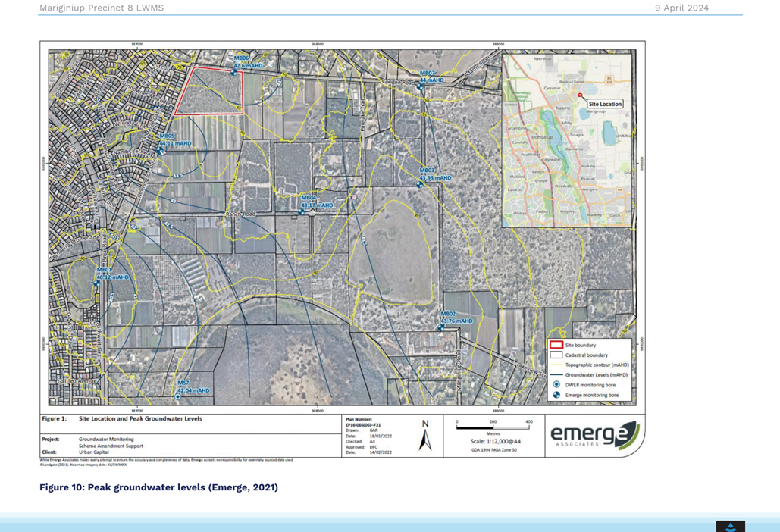Screen dimensions: 780x532
Task: Click the '40.32 mAHD' label
Action: [113, 277]
